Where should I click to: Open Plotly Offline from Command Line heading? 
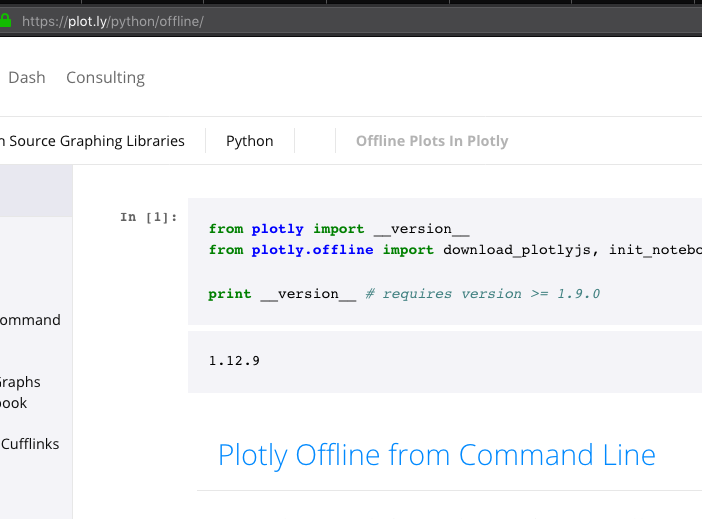point(437,455)
